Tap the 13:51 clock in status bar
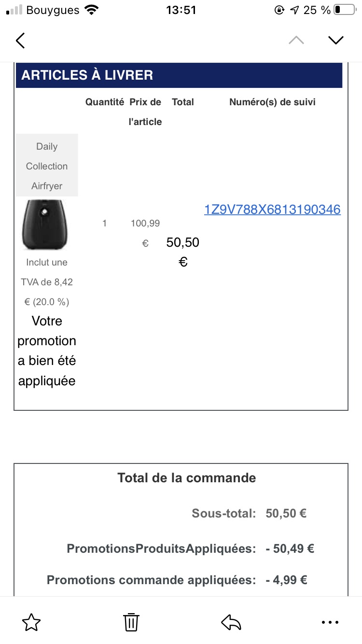Image resolution: width=362 pixels, height=644 pixels. [181, 10]
